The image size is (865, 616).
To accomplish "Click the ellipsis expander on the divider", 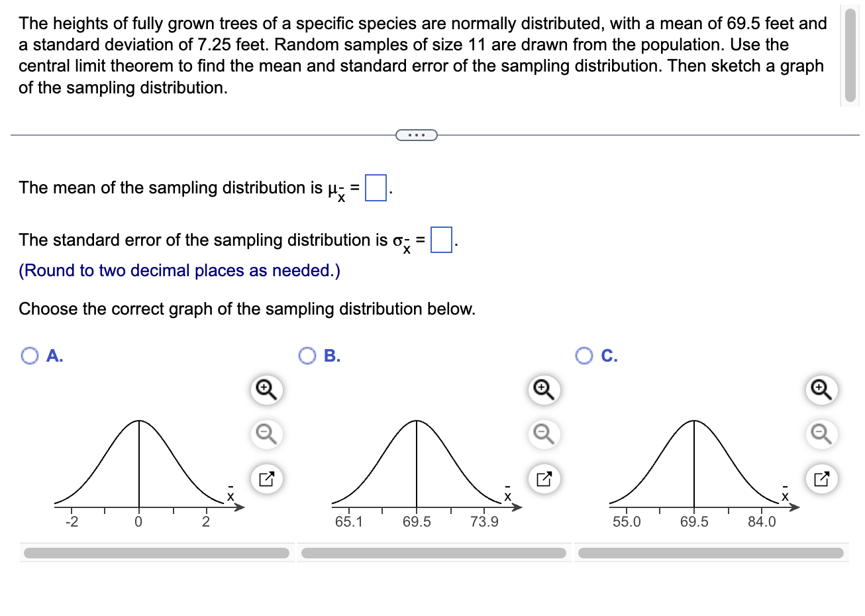I will (416, 134).
